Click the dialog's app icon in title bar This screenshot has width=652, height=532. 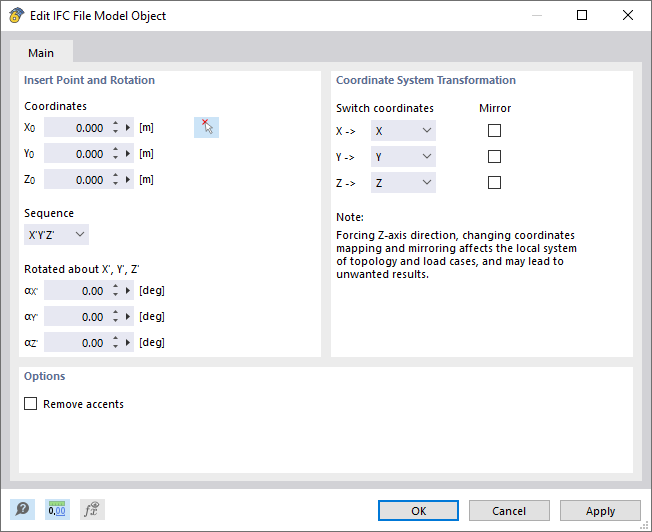(16, 15)
